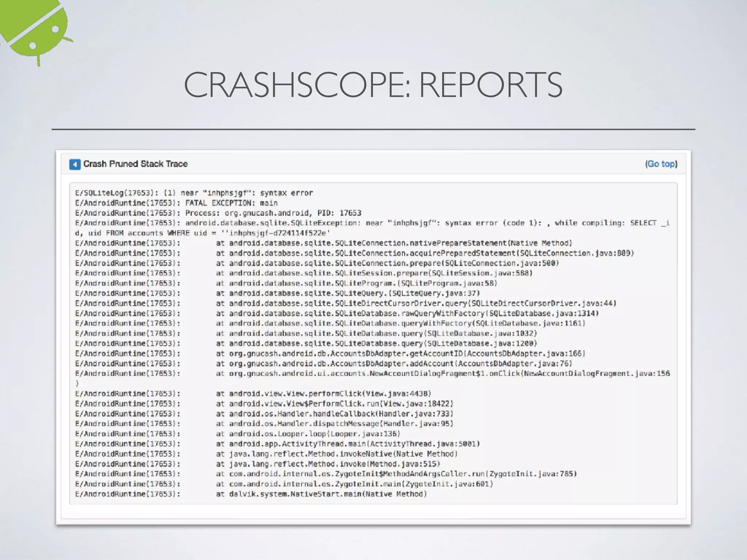Click the ActivityThread.main(ActivityThread.java:5001) line
The image size is (747, 560).
pyautogui.click(x=278, y=444)
